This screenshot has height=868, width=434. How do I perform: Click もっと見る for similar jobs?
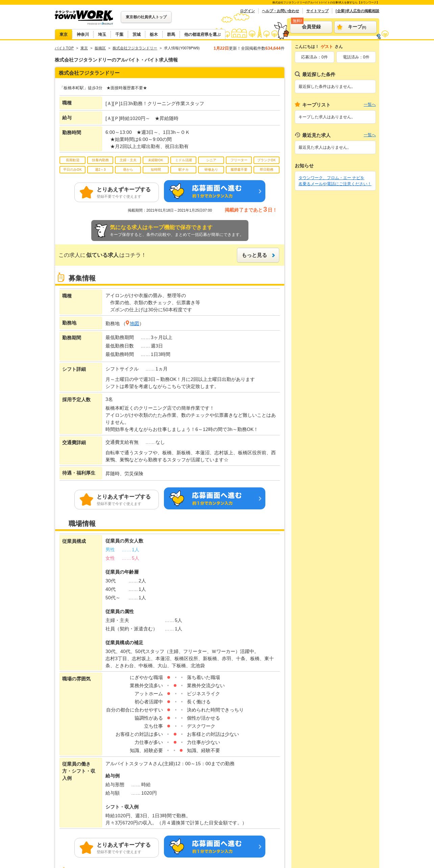pyautogui.click(x=258, y=255)
